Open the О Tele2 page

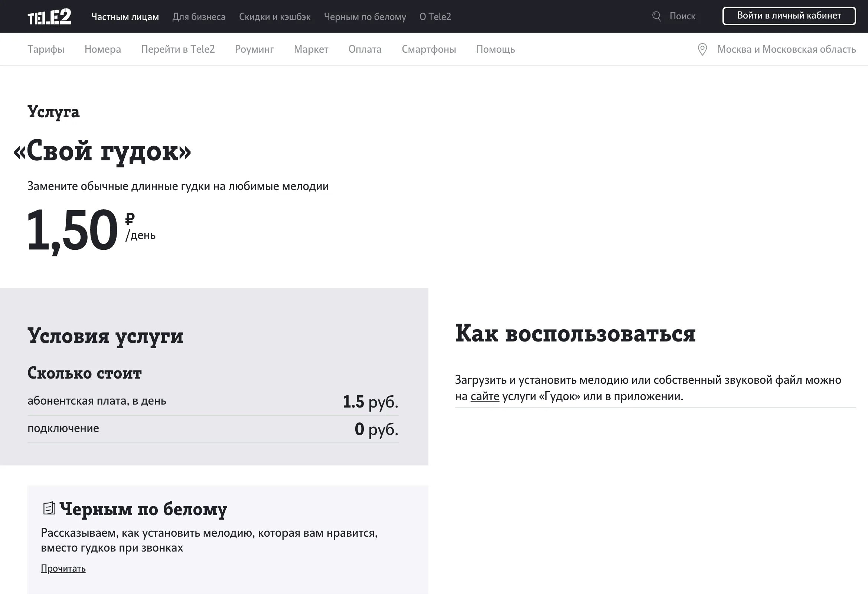tap(435, 17)
